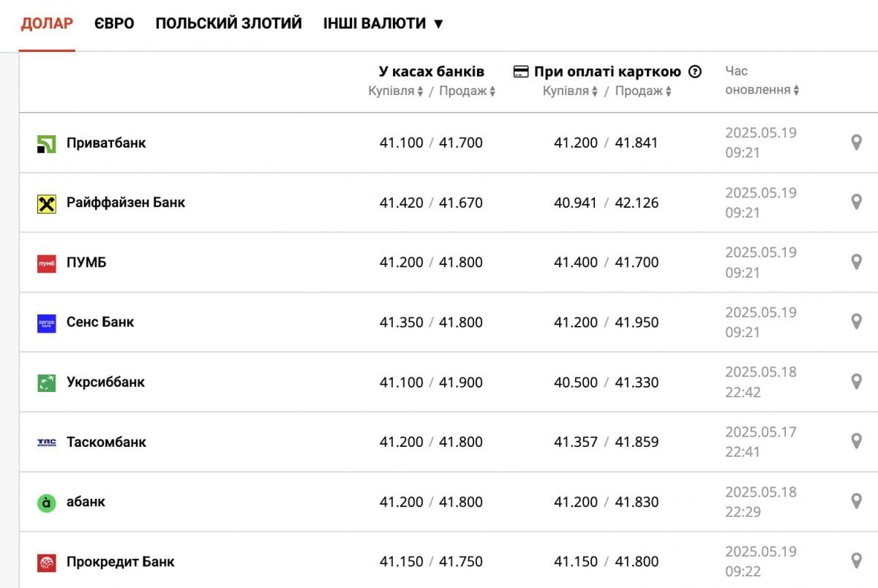
Task: Switch to the ЄВРО tab
Action: pyautogui.click(x=114, y=23)
